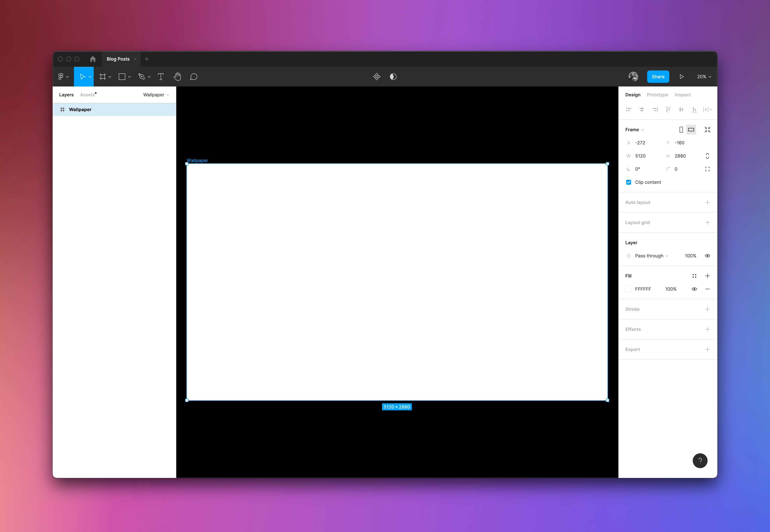The height and width of the screenshot is (532, 770).
Task: Add Auto layout to the frame
Action: 708,202
